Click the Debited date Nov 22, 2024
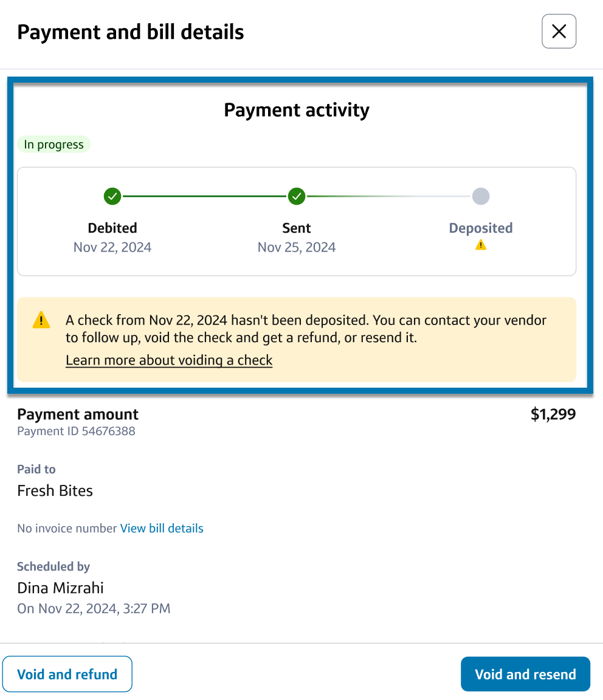 point(112,247)
